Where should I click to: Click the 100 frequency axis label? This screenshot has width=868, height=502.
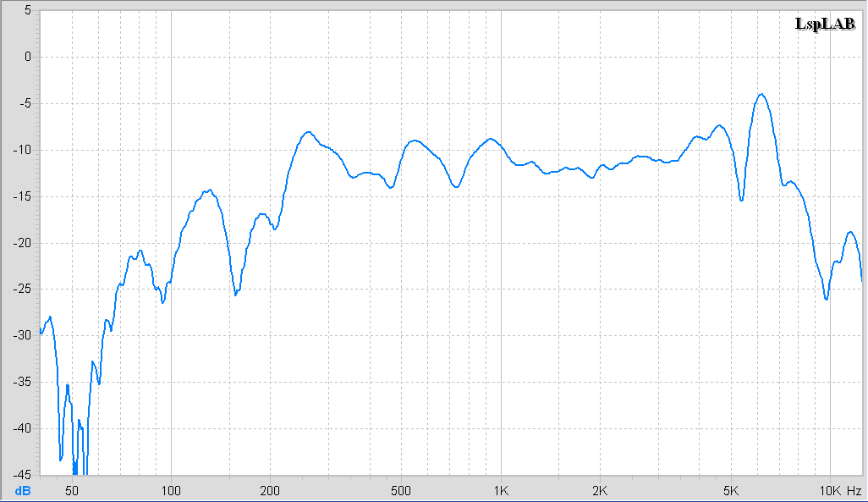[171, 491]
